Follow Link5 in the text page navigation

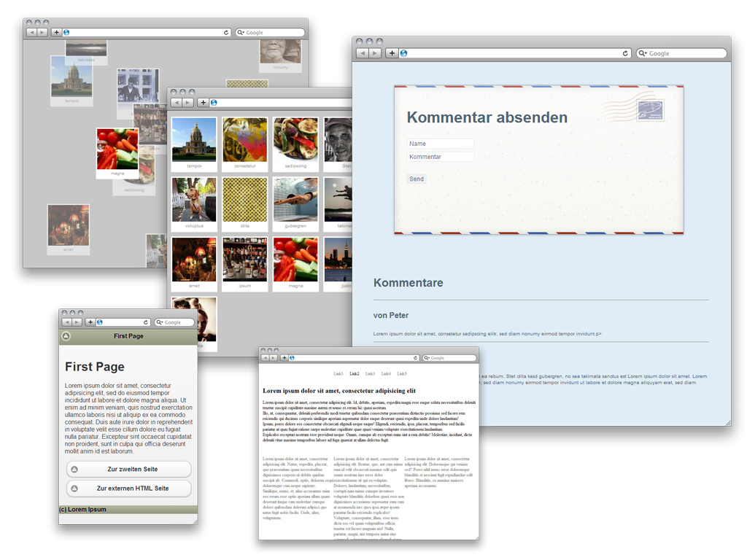click(402, 374)
